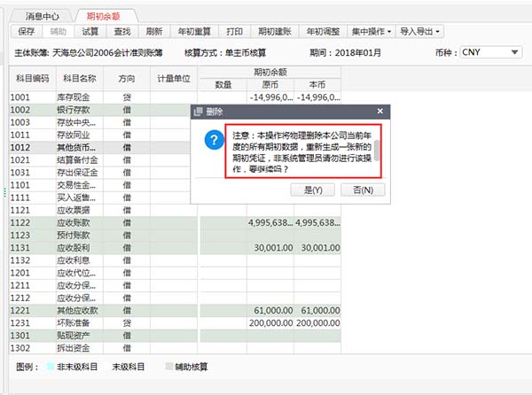Image resolution: width=532 pixels, height=395 pixels.
Task: Click 保存 toolbar button
Action: (x=26, y=32)
